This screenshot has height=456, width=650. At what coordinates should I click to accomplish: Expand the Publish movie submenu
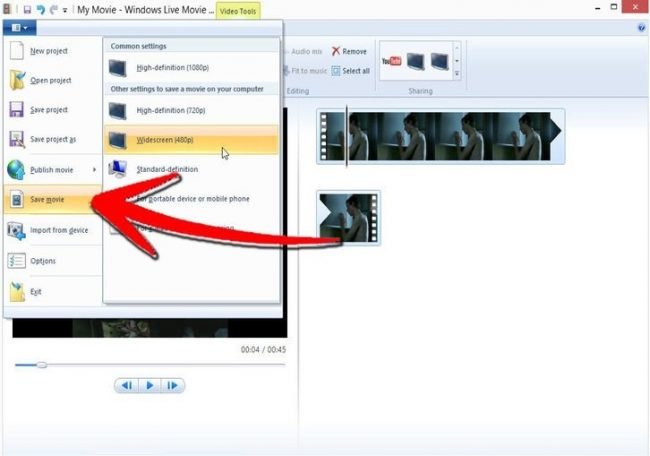(52, 170)
